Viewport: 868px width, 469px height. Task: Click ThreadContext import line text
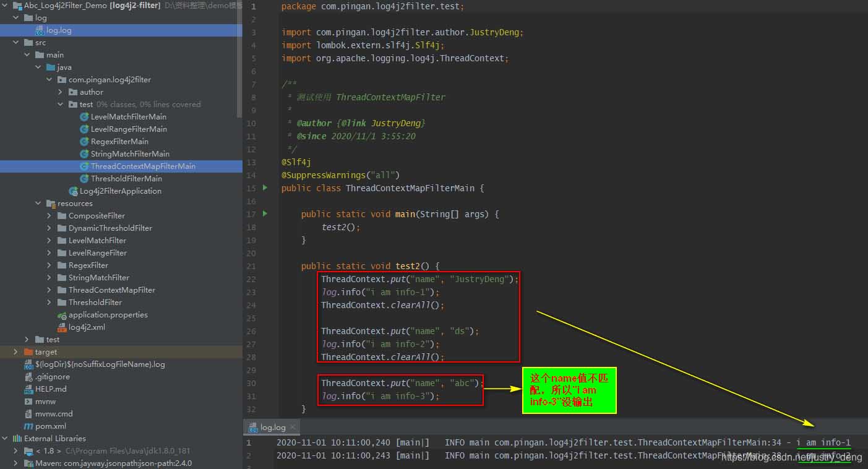pyautogui.click(x=395, y=58)
